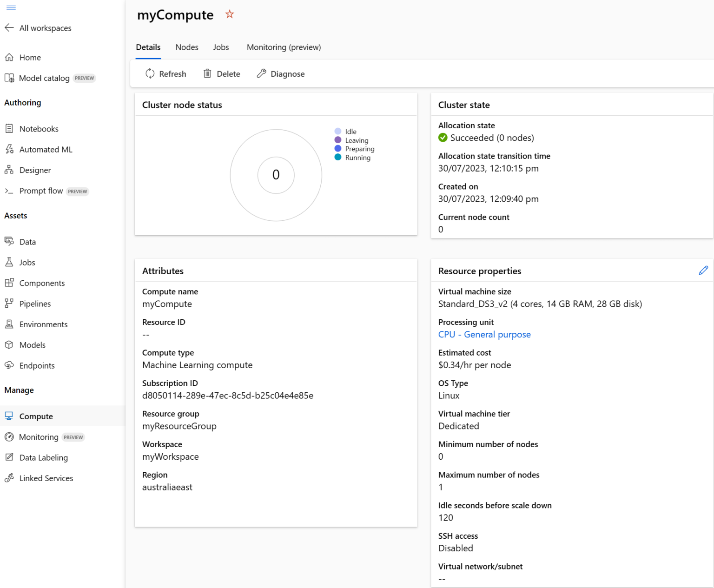
Task: Refresh the compute details
Action: (165, 73)
